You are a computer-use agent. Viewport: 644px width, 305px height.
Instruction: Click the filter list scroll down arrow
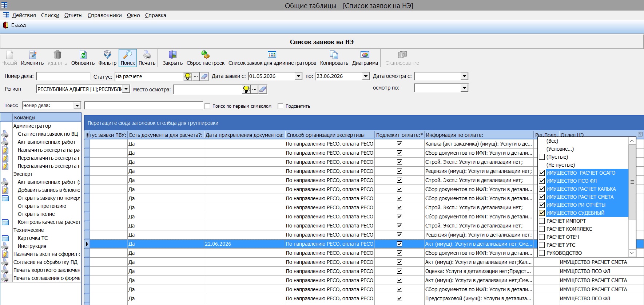pyautogui.click(x=632, y=253)
